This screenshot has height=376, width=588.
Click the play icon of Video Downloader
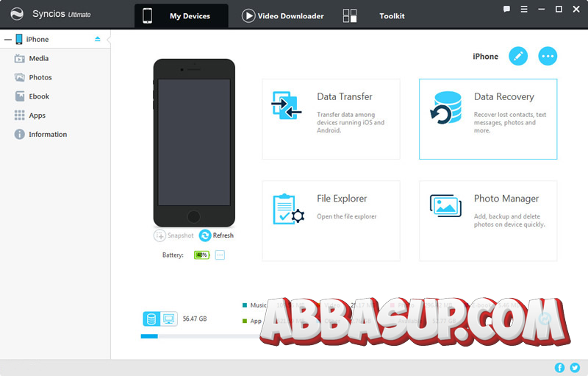[x=248, y=15]
